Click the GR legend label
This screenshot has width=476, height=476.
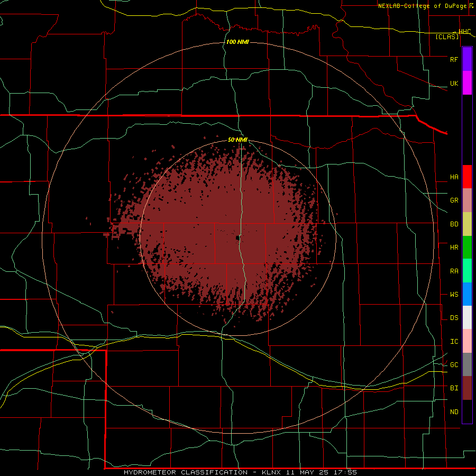454,200
